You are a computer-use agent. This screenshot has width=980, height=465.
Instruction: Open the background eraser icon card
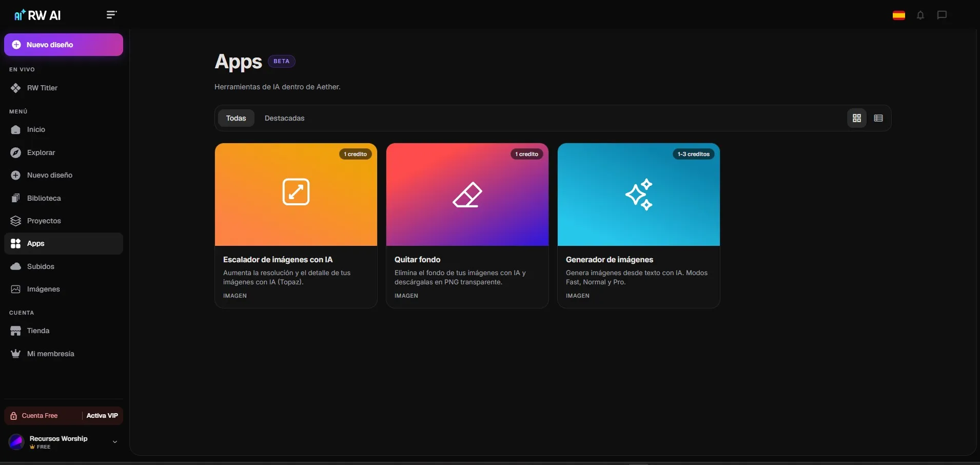(x=467, y=195)
